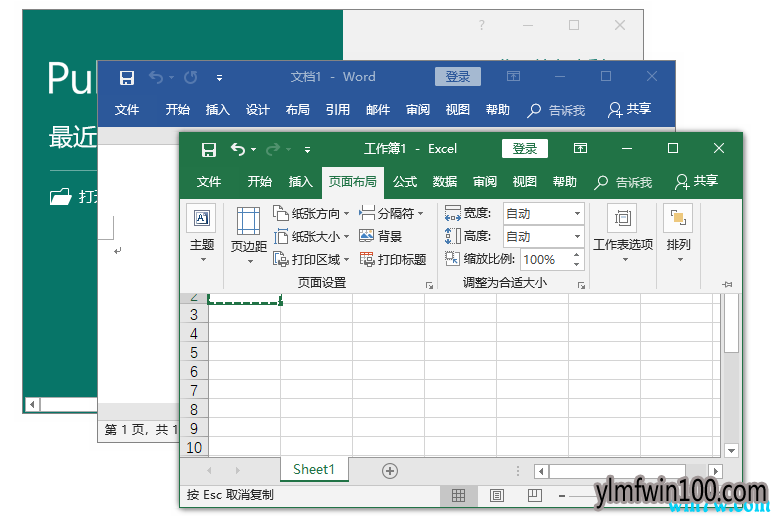Switch to Page Break Preview in status bar

point(535,495)
